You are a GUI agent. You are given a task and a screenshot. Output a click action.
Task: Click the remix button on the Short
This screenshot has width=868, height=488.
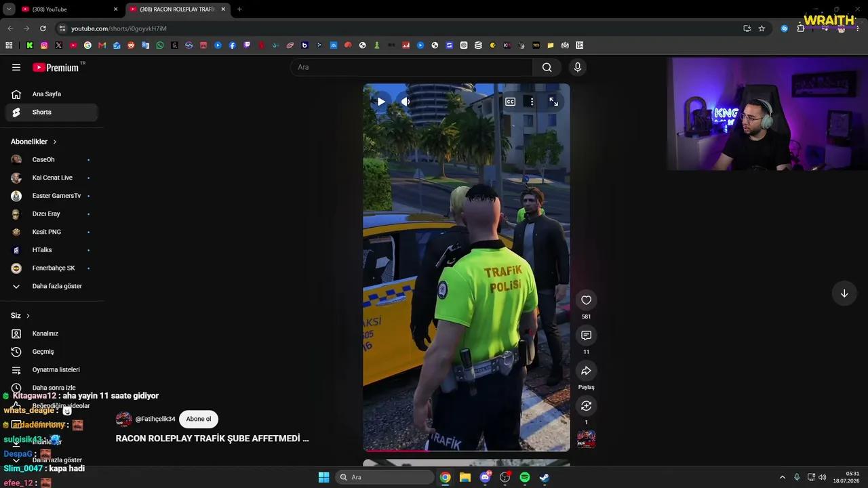click(586, 406)
